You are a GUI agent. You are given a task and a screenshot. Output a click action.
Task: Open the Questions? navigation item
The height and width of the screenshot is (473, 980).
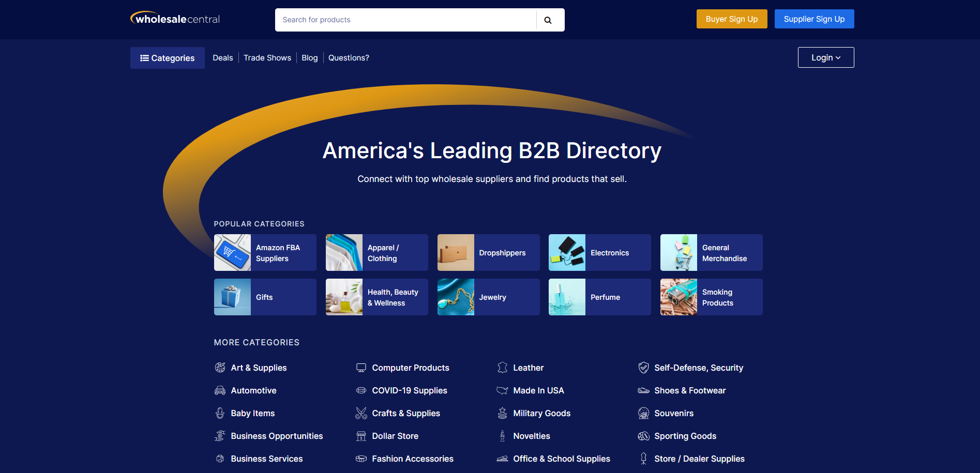click(349, 58)
